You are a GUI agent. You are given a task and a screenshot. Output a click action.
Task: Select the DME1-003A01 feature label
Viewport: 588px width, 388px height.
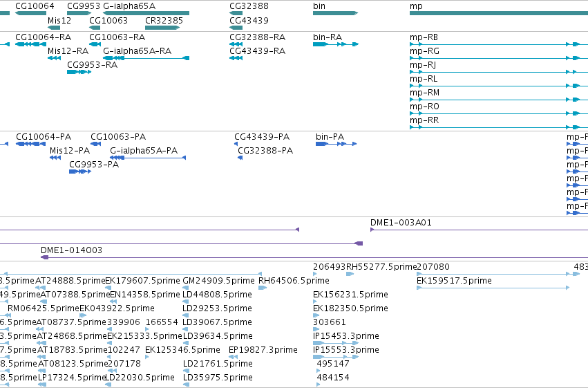click(x=401, y=223)
